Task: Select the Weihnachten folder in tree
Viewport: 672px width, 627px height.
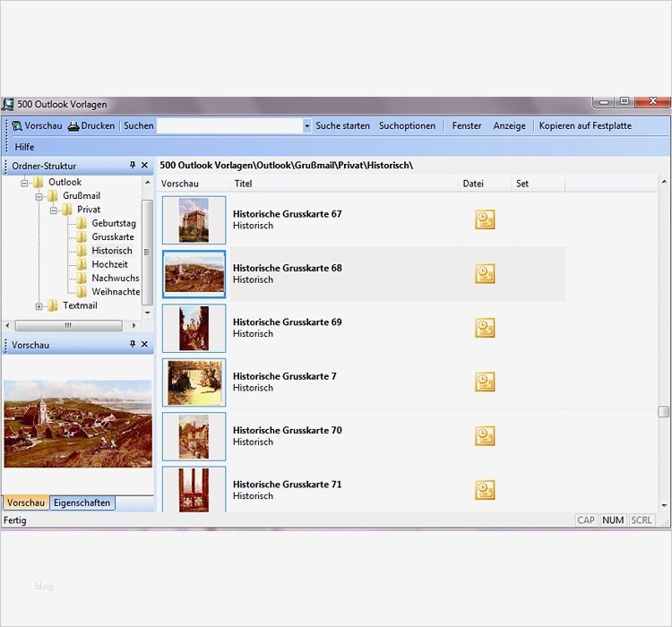Action: coord(116,292)
